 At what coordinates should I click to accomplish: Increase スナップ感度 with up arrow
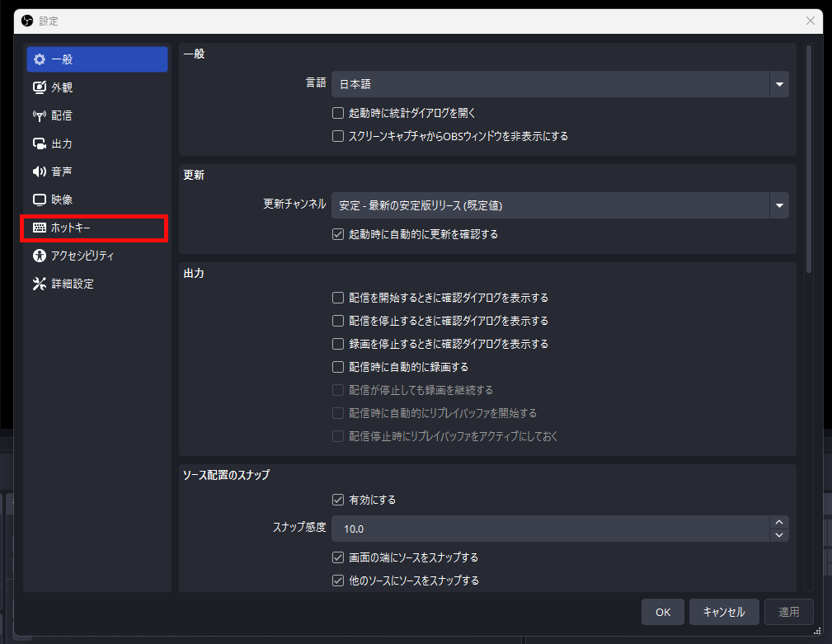[x=778, y=522]
